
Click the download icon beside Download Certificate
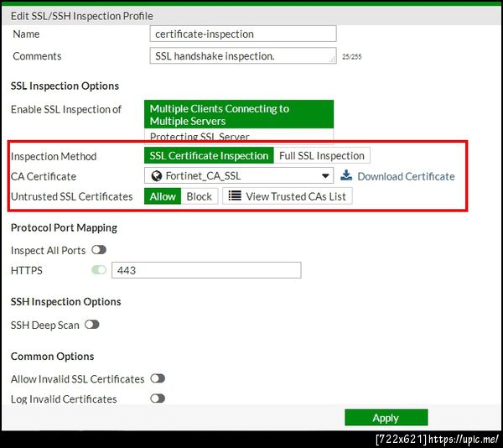(346, 175)
